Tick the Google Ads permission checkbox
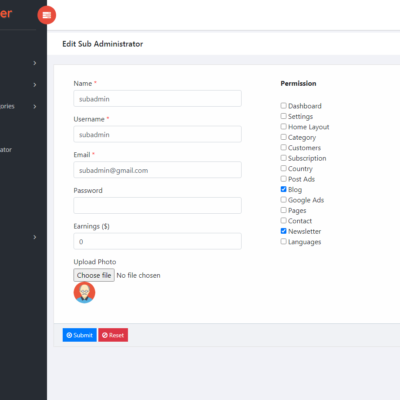400x400 pixels. click(283, 200)
